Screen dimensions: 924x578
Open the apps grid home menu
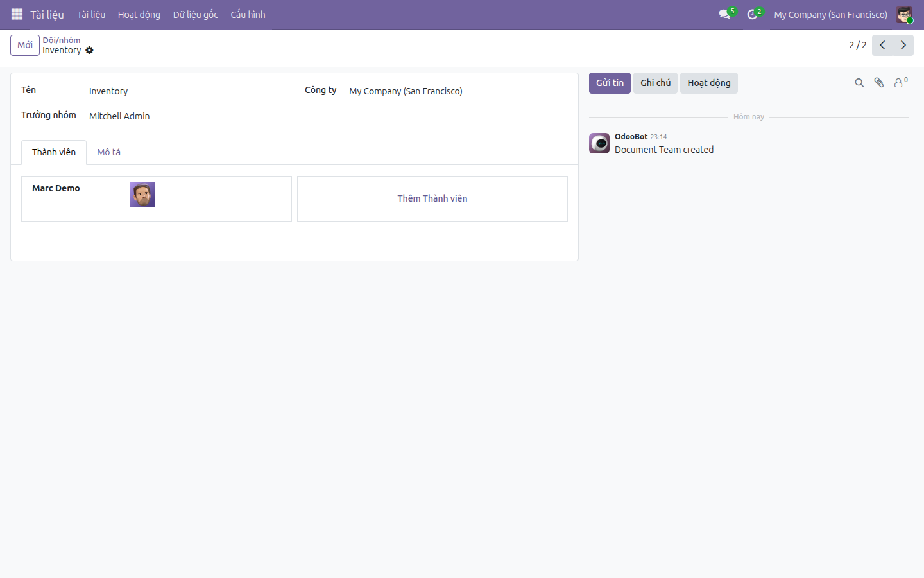click(17, 14)
